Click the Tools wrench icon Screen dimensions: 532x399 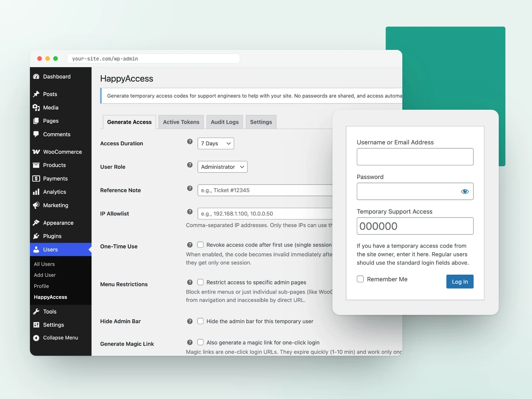36,312
